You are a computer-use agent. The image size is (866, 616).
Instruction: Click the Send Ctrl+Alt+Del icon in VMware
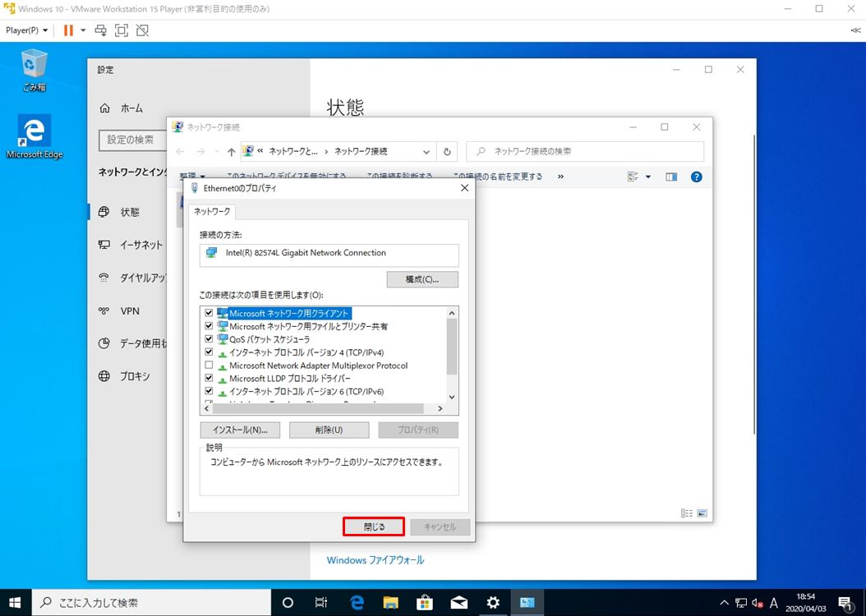tap(100, 30)
